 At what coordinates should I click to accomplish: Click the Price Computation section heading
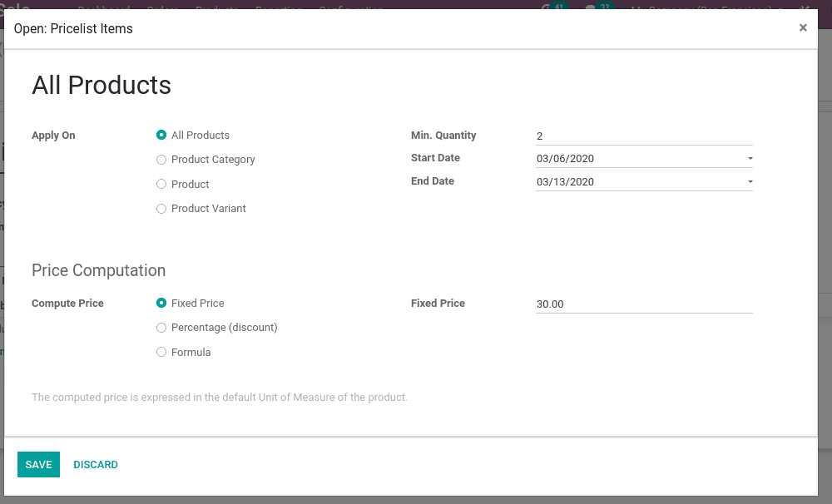click(x=99, y=270)
